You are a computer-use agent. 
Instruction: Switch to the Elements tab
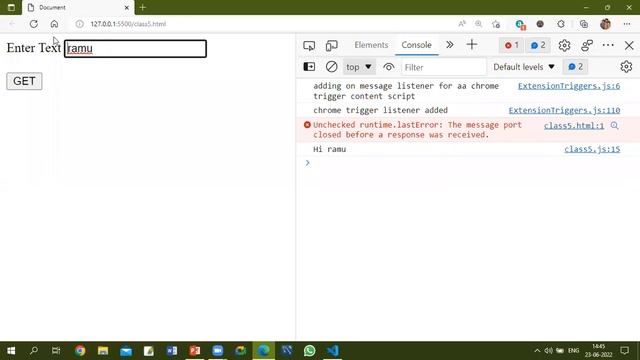tap(371, 45)
